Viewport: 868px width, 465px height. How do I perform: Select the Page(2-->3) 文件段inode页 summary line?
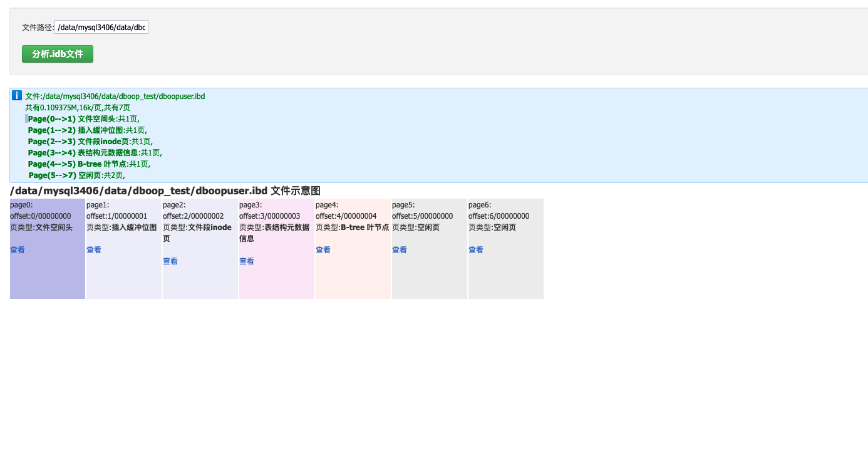pos(90,142)
